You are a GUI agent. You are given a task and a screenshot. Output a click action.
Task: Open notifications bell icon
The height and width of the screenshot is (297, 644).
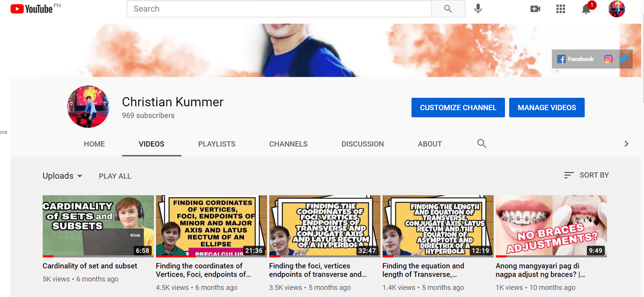586,9
